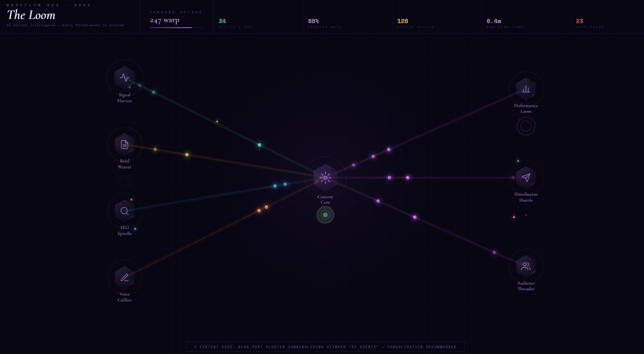The image size is (644, 354).
Task: Select the Distribution Shuttle send icon
Action: [x=526, y=177]
